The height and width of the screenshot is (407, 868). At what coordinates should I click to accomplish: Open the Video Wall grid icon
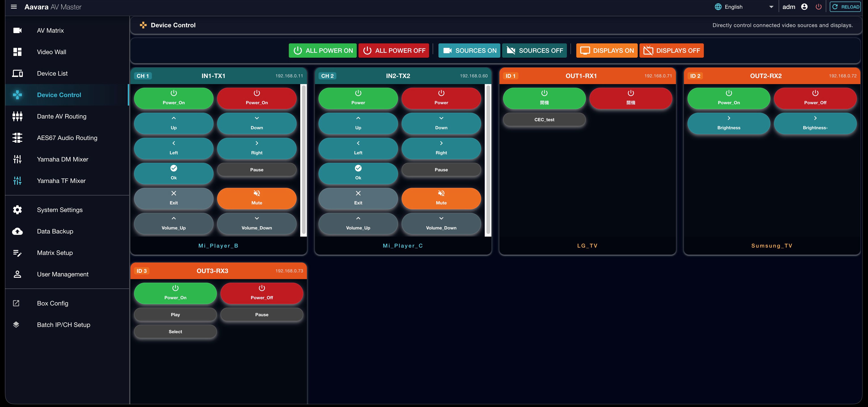coord(17,52)
